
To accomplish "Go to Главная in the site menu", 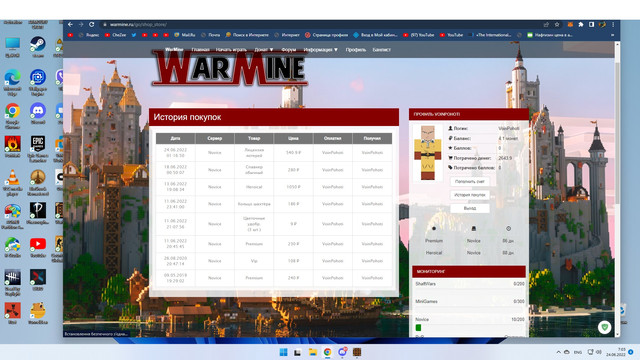I will (x=200, y=50).
